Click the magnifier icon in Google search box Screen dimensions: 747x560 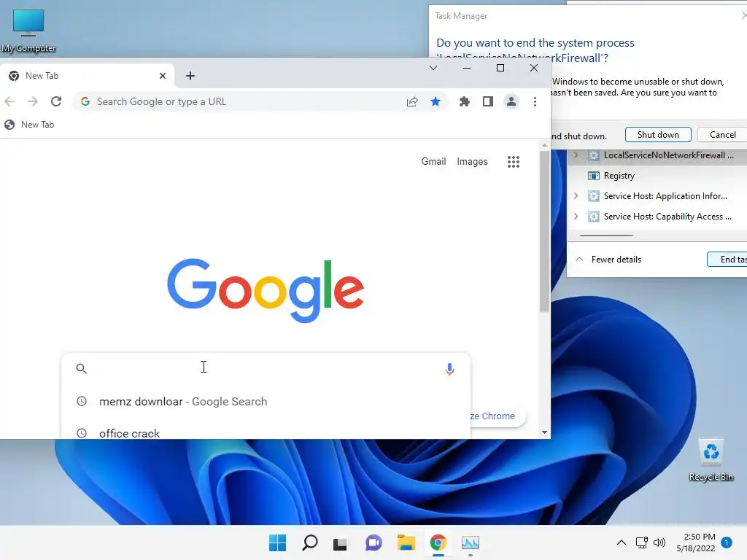pos(82,368)
